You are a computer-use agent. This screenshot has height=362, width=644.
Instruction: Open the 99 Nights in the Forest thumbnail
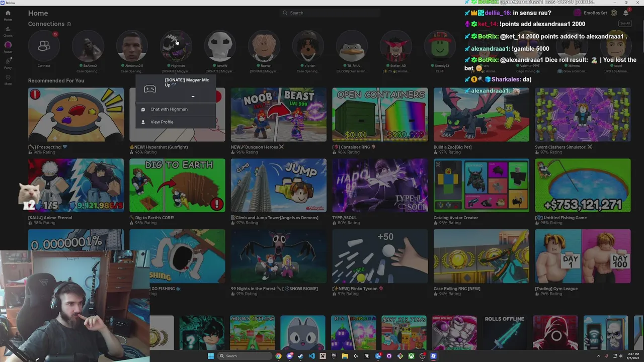click(279, 256)
